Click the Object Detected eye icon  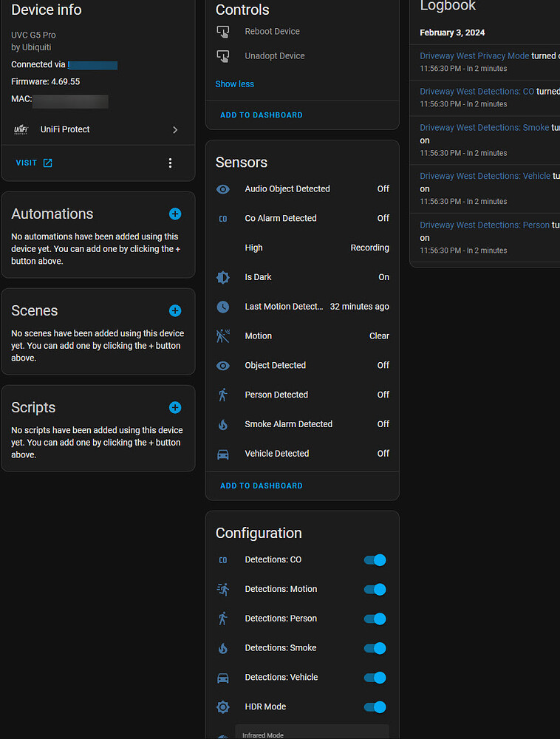coord(223,366)
